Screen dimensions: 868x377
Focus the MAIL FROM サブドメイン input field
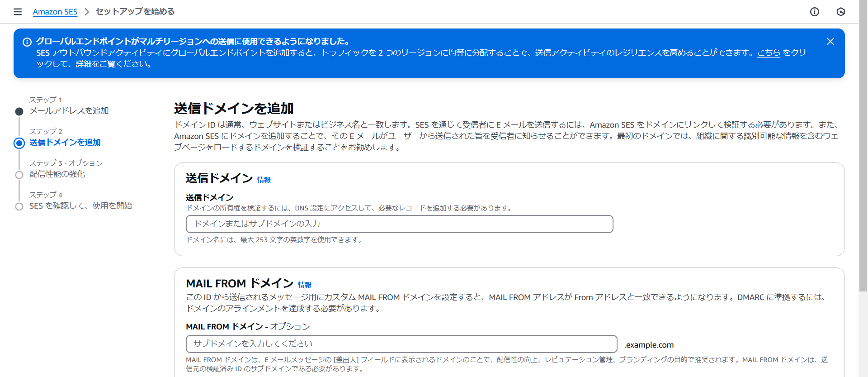click(401, 344)
